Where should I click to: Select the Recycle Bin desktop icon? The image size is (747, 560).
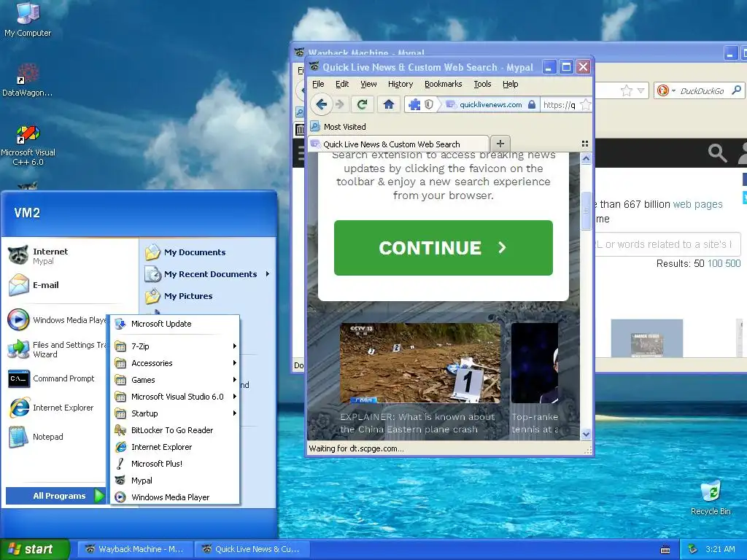711,497
